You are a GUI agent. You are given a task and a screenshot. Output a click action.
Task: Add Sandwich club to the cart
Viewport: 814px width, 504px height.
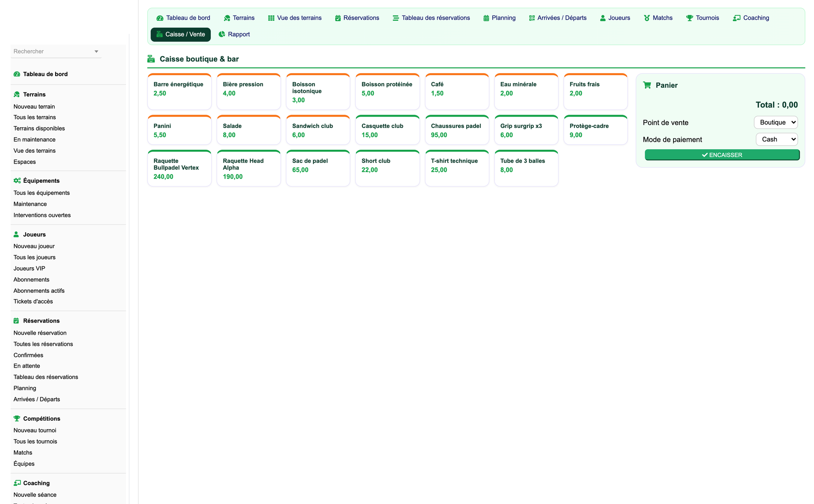click(x=318, y=130)
